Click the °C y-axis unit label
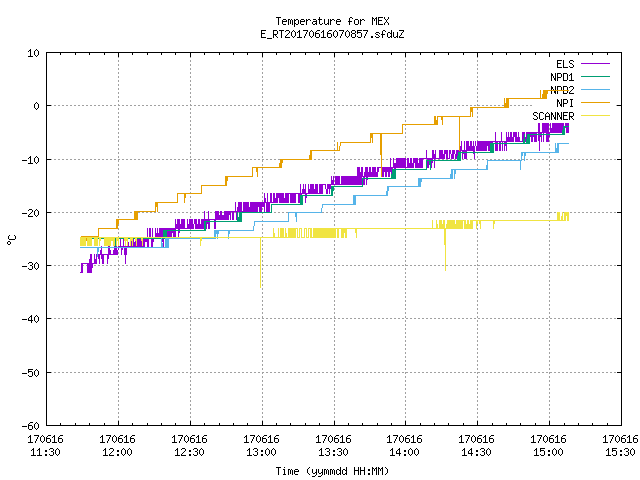 [x=11, y=240]
